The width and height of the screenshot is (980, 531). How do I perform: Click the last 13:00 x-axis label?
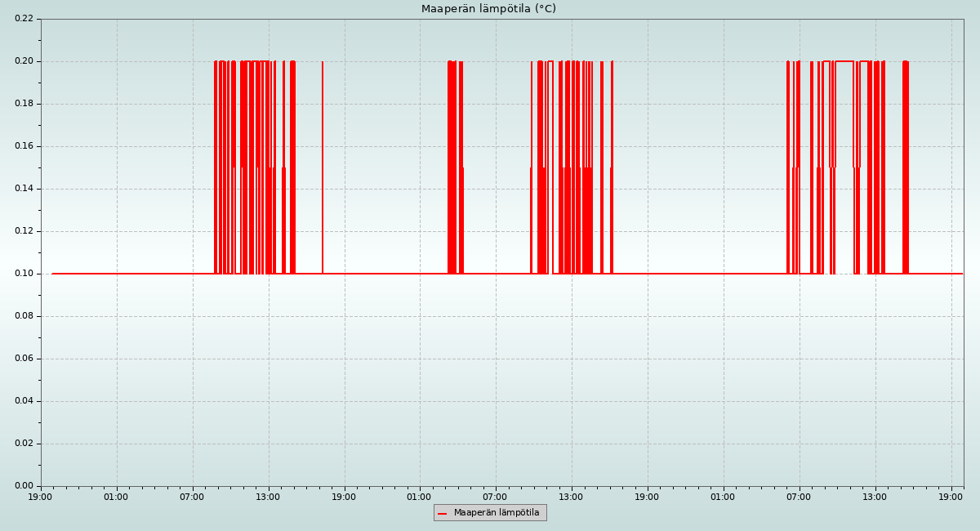(875, 497)
